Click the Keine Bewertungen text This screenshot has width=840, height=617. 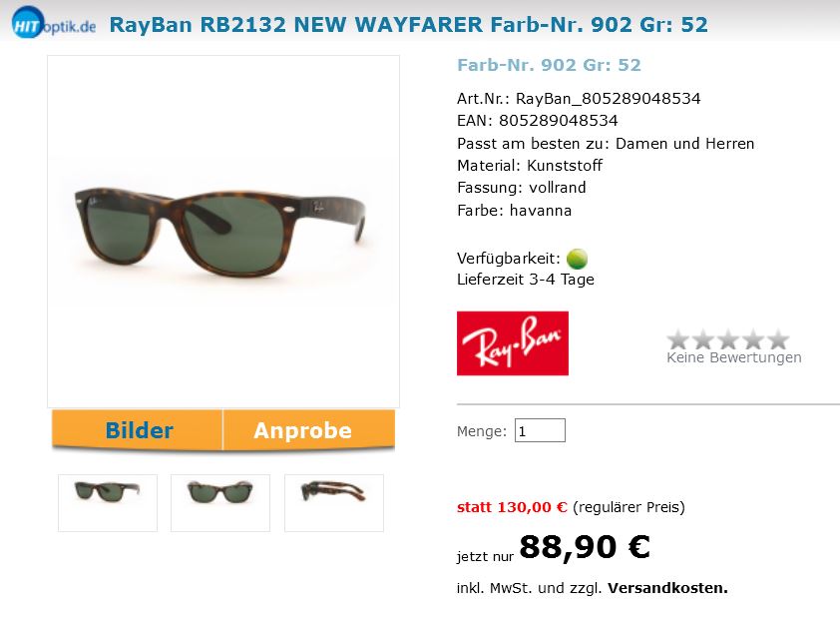pyautogui.click(x=734, y=357)
